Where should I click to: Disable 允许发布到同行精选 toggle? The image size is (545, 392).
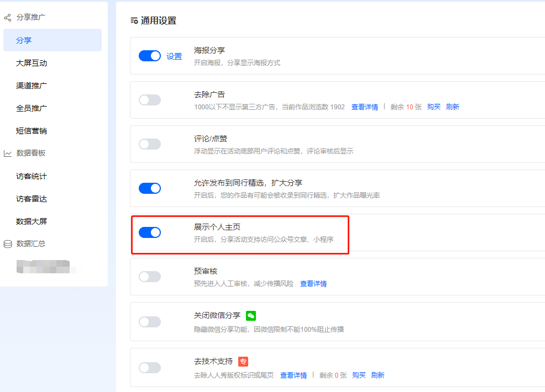[x=150, y=188]
